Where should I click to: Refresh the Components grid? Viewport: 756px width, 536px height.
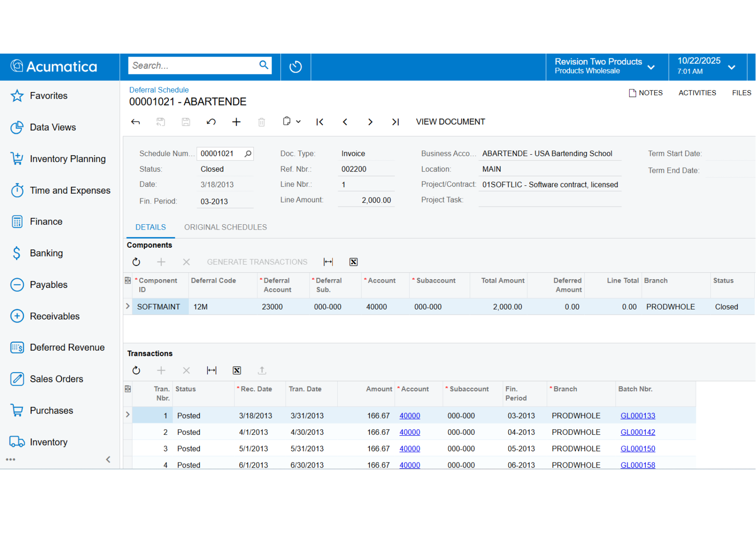click(x=136, y=262)
